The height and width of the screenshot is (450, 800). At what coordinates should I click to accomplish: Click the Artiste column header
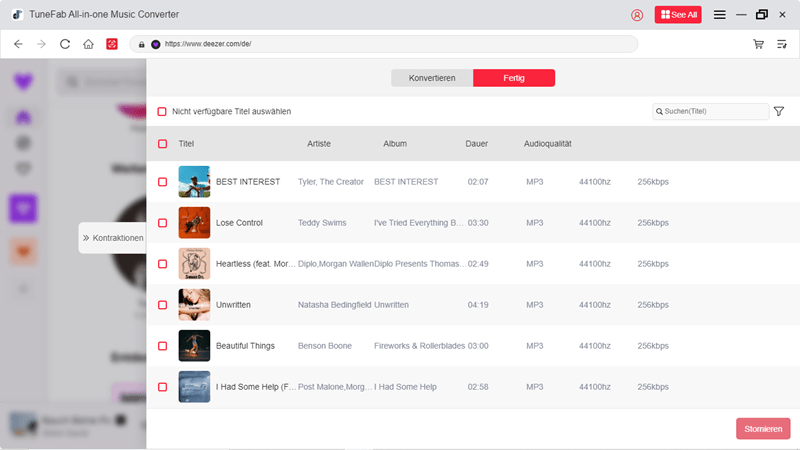(x=319, y=144)
